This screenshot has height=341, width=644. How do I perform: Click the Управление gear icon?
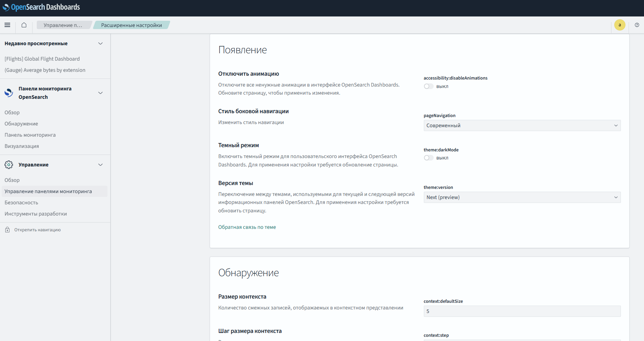(x=9, y=165)
